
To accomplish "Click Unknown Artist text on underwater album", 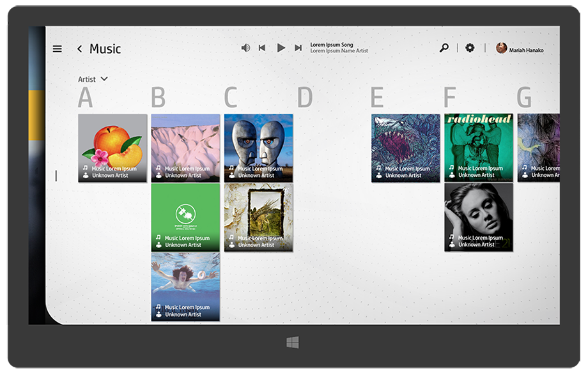I will (x=183, y=314).
